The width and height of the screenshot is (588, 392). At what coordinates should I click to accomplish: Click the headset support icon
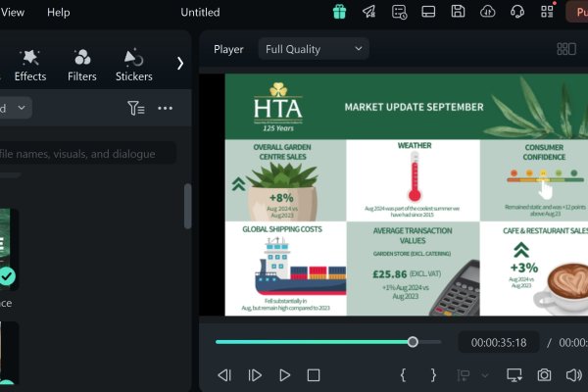pos(517,12)
